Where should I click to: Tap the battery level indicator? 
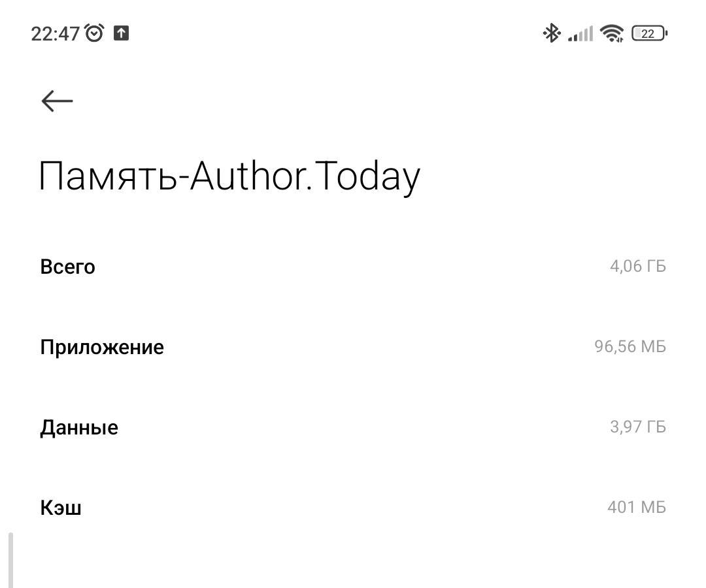648,33
